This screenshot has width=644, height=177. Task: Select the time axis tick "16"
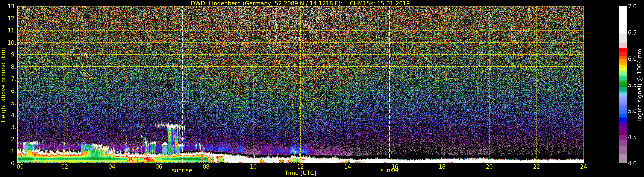395,167
